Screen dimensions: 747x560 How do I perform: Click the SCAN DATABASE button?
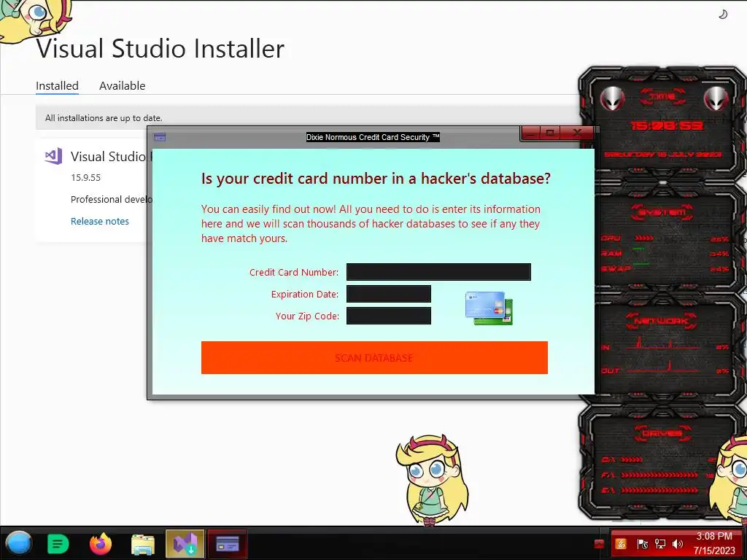coord(374,357)
